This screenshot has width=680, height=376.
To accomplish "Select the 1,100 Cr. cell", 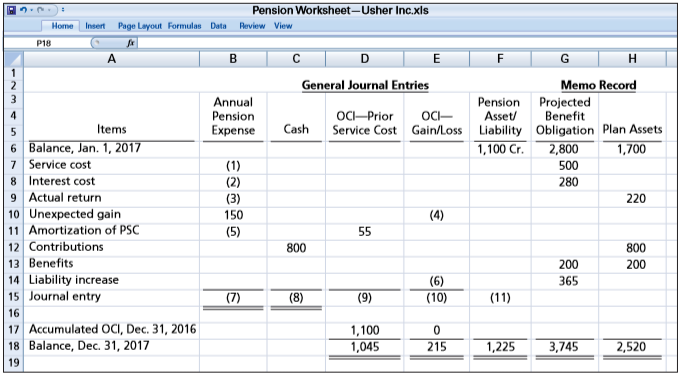I will [500, 150].
